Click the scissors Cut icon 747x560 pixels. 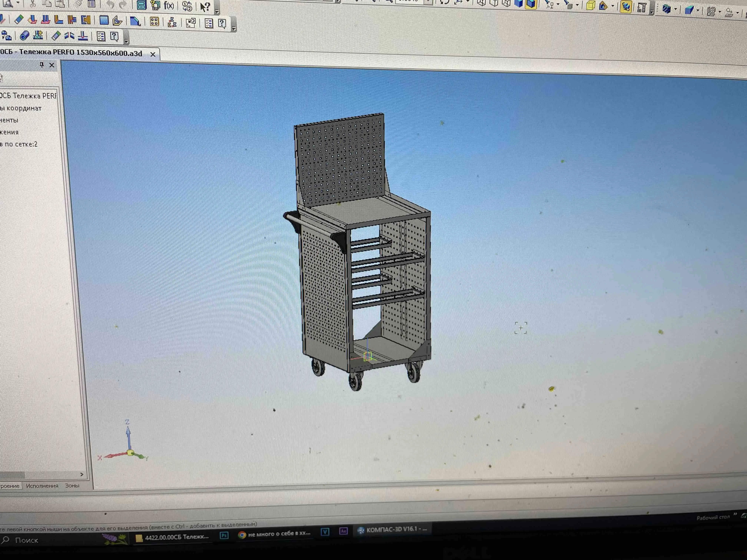coord(33,3)
